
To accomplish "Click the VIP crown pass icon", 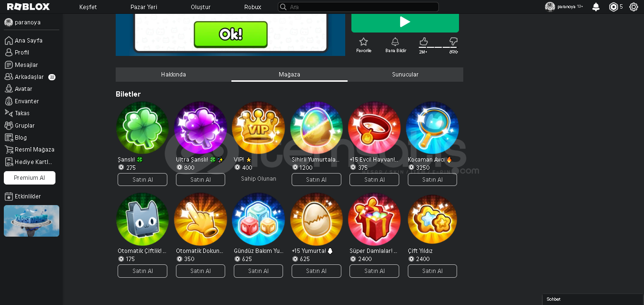I will (258, 128).
